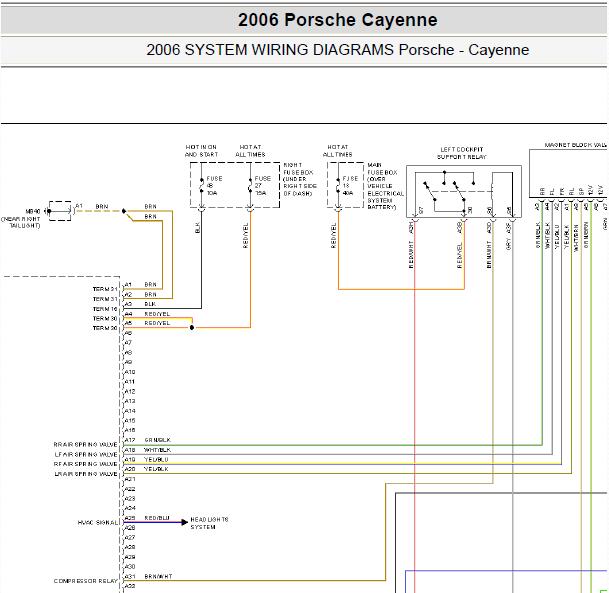This screenshot has height=593, width=609.
Task: Click the "BRN/WHT" label at pin A31
Action: [158, 576]
